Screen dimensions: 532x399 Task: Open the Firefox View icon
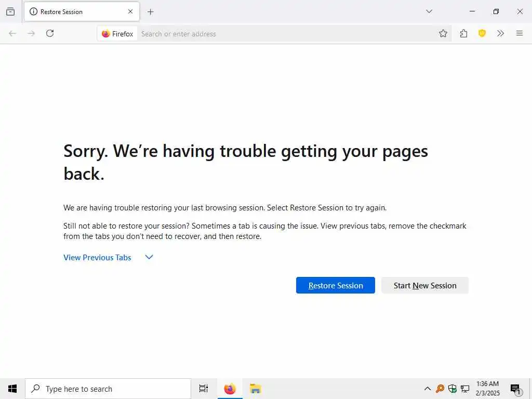click(x=10, y=11)
